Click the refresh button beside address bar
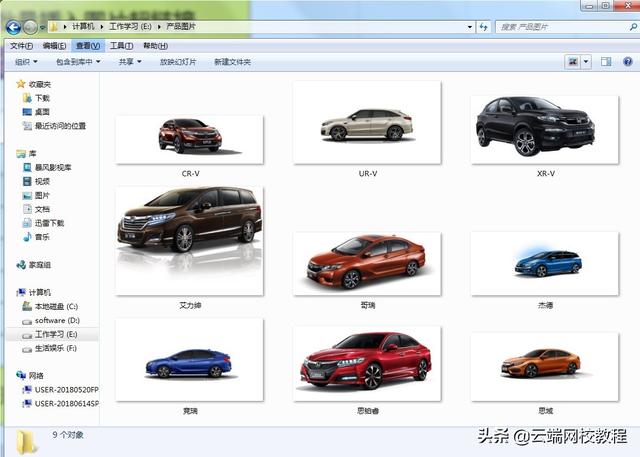This screenshot has width=640, height=457. click(484, 27)
